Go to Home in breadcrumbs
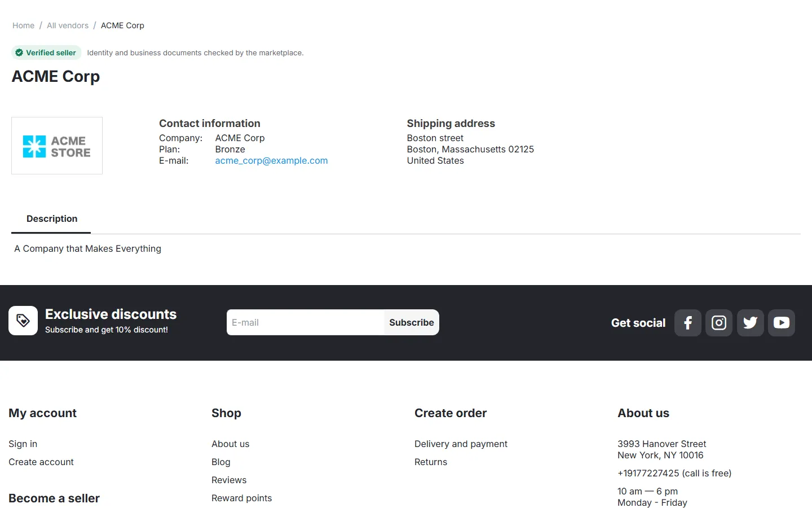812x508 pixels. coord(23,25)
